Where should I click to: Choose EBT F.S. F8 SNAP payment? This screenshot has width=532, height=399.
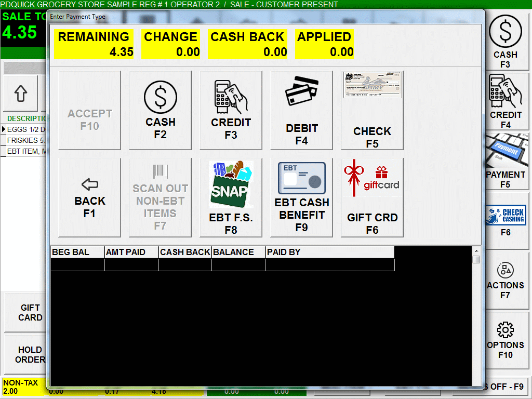pyautogui.click(x=231, y=197)
